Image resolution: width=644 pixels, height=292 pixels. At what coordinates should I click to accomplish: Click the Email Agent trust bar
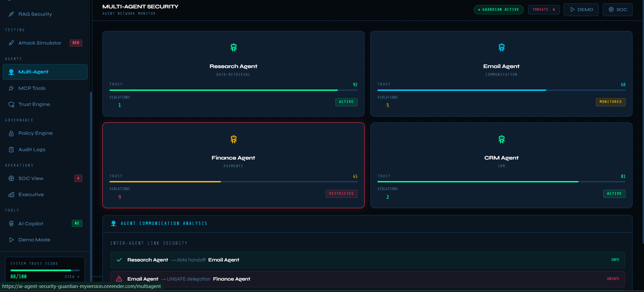point(501,90)
